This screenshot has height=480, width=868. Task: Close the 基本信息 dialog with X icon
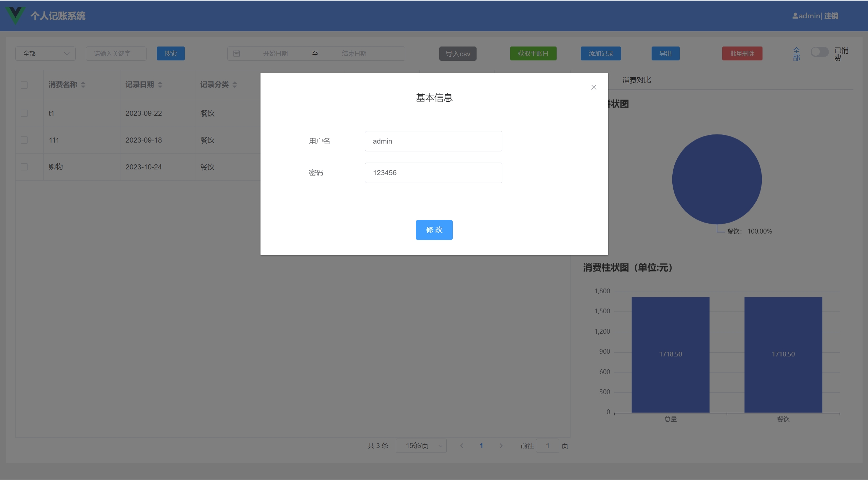click(x=594, y=87)
